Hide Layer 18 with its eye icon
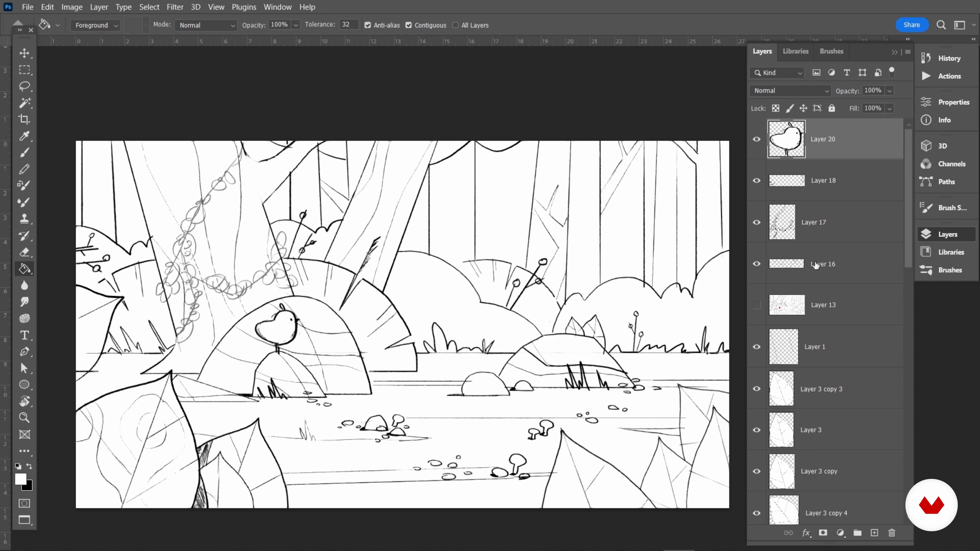Viewport: 980px width, 551px height. pyautogui.click(x=757, y=181)
